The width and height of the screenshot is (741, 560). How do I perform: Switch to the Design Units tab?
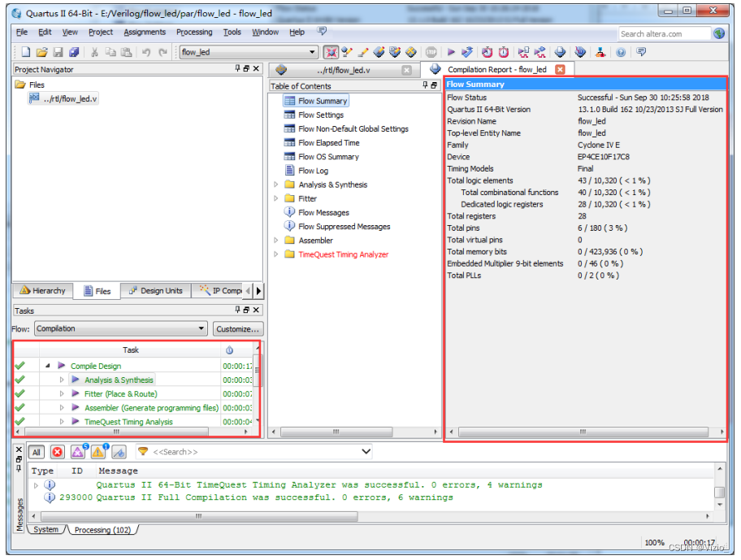156,291
